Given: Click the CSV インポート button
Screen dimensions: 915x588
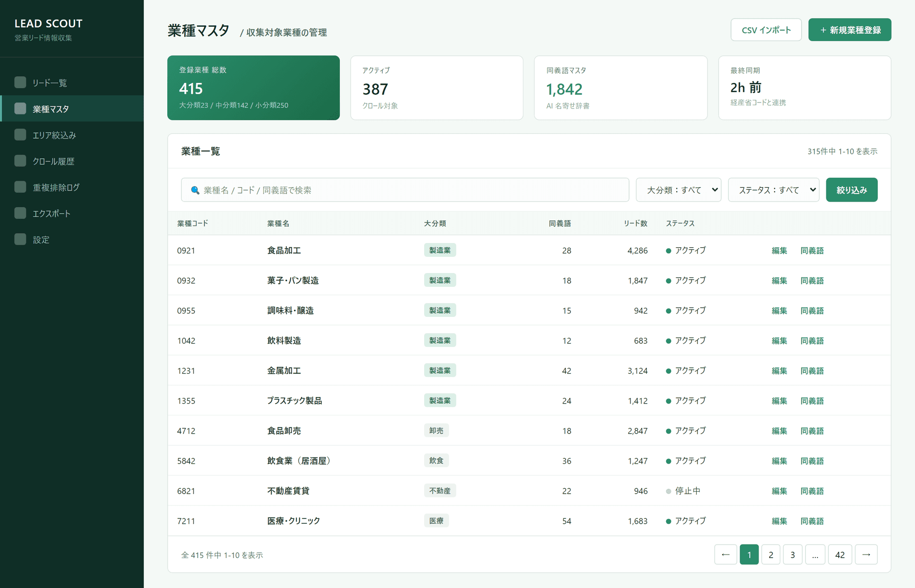Looking at the screenshot, I should pos(766,30).
